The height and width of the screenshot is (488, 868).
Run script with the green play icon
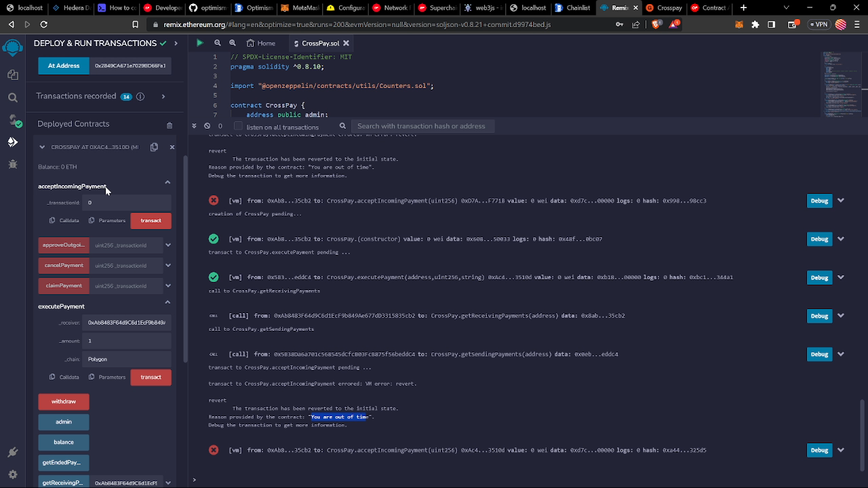point(199,43)
